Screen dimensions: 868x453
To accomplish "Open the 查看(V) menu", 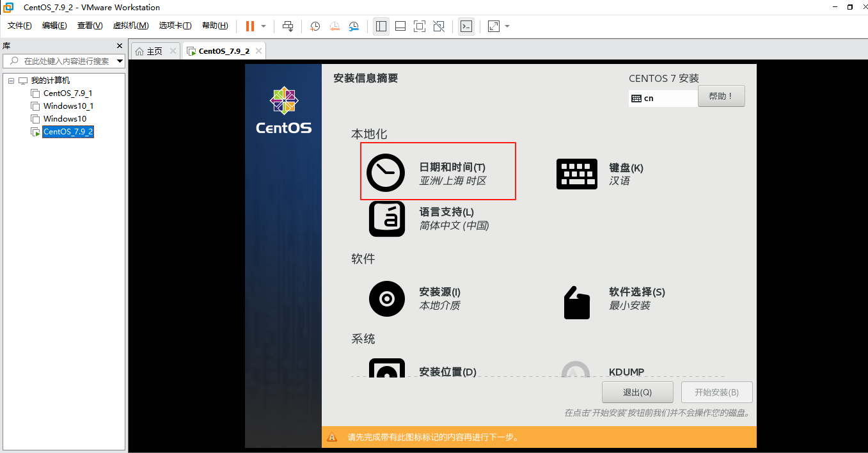I will pyautogui.click(x=90, y=26).
